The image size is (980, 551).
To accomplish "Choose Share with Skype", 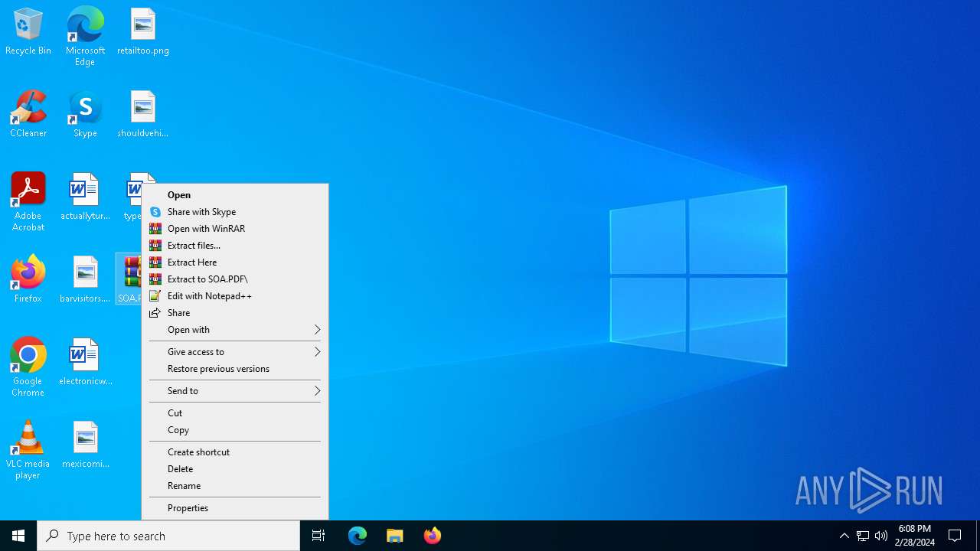I will (x=235, y=212).
